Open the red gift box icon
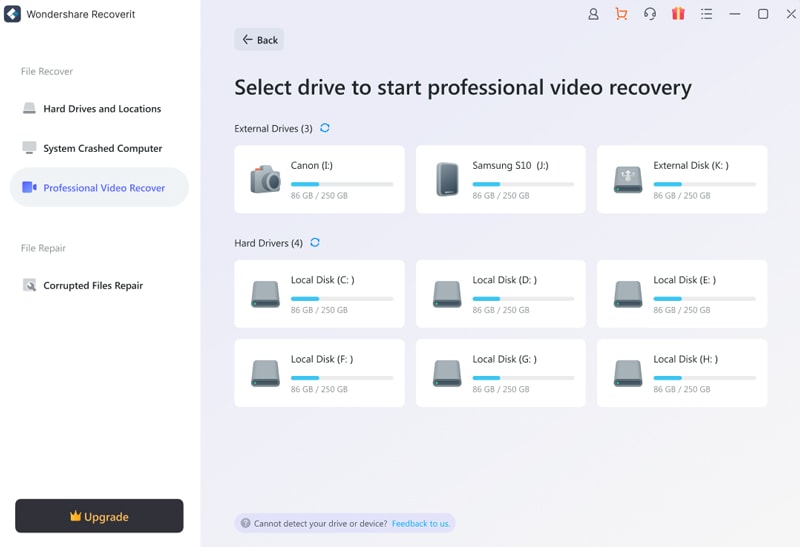This screenshot has height=547, width=800. point(678,14)
